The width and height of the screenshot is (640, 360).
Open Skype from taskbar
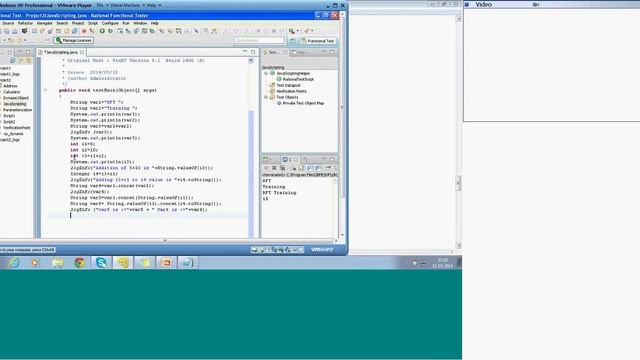click(101, 262)
